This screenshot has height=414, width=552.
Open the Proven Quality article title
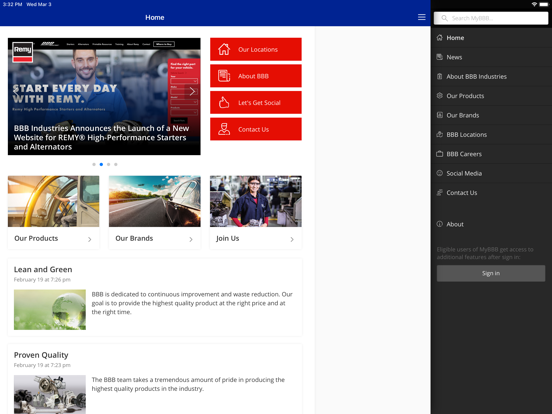(41, 355)
